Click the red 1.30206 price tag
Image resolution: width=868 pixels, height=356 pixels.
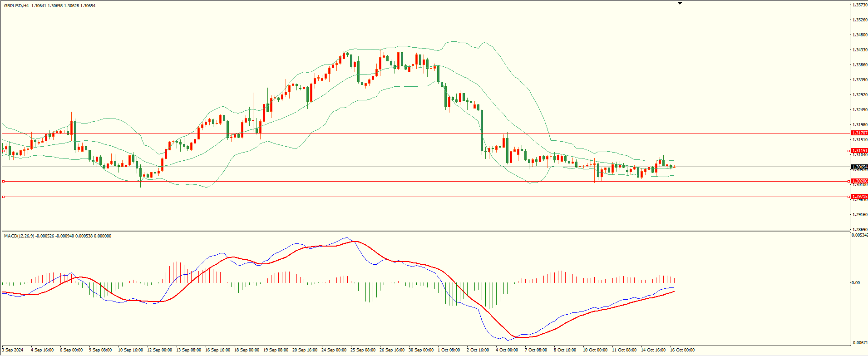859,181
